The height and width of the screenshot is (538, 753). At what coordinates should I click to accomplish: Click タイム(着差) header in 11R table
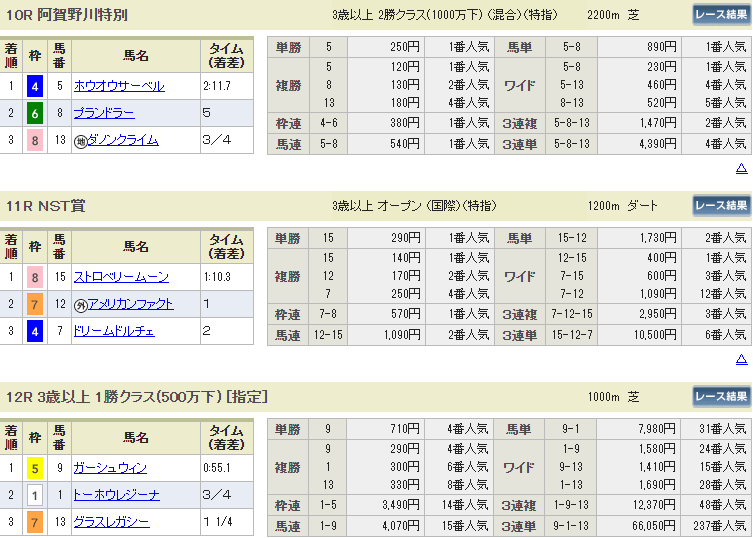click(x=226, y=246)
